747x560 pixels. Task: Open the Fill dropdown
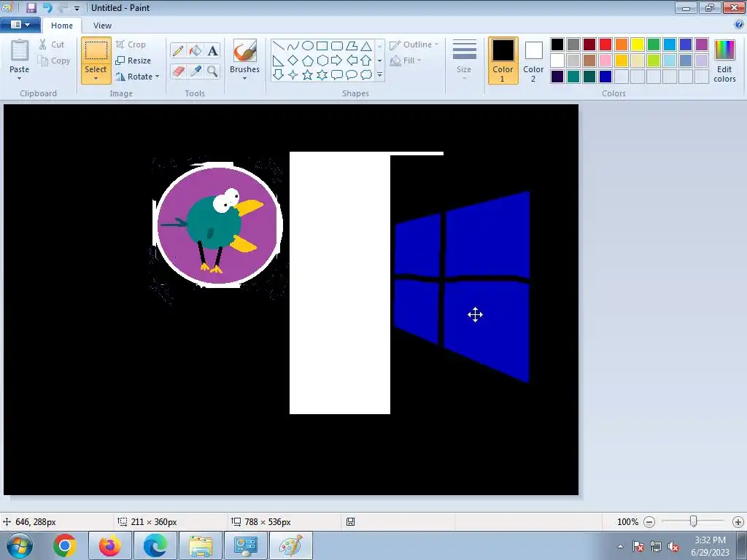(x=406, y=61)
